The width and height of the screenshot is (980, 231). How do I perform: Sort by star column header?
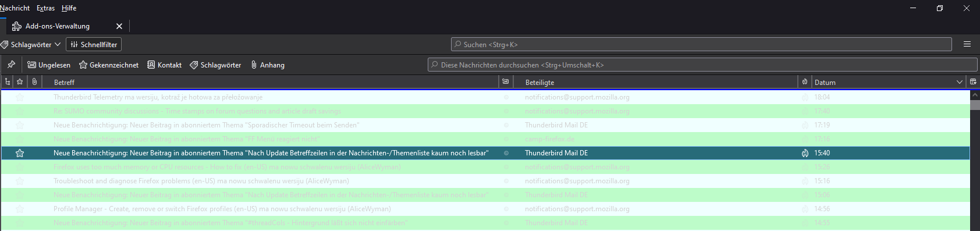pyautogui.click(x=20, y=82)
